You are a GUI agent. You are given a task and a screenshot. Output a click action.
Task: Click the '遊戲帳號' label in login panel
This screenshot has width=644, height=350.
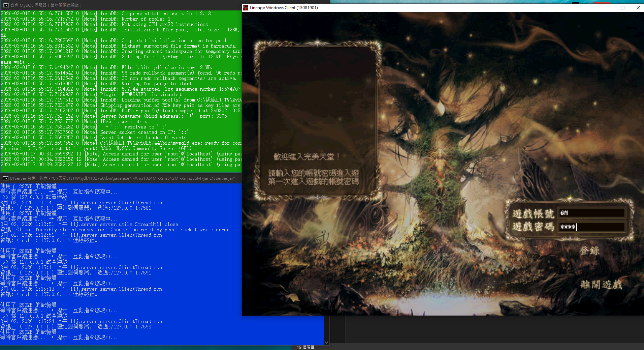click(533, 213)
